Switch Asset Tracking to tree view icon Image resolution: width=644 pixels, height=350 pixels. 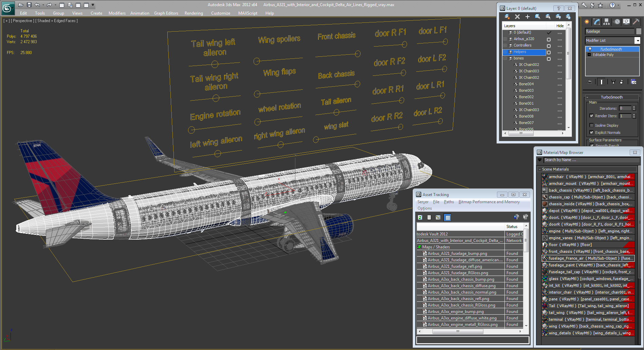point(438,217)
